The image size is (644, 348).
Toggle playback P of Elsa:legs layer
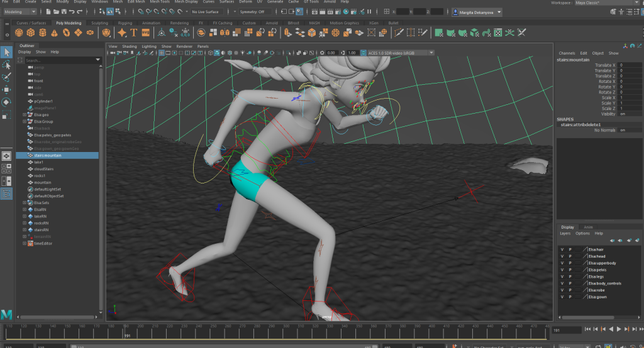[570, 276]
